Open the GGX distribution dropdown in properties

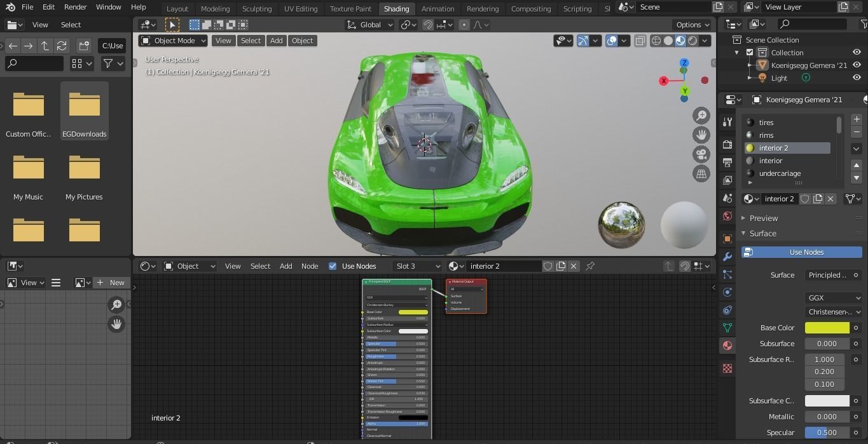tap(834, 298)
